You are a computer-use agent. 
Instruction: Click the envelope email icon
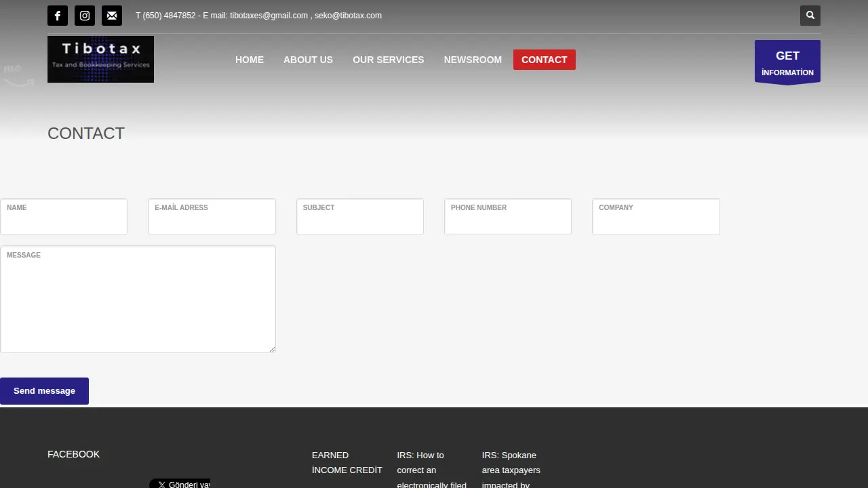click(x=112, y=16)
